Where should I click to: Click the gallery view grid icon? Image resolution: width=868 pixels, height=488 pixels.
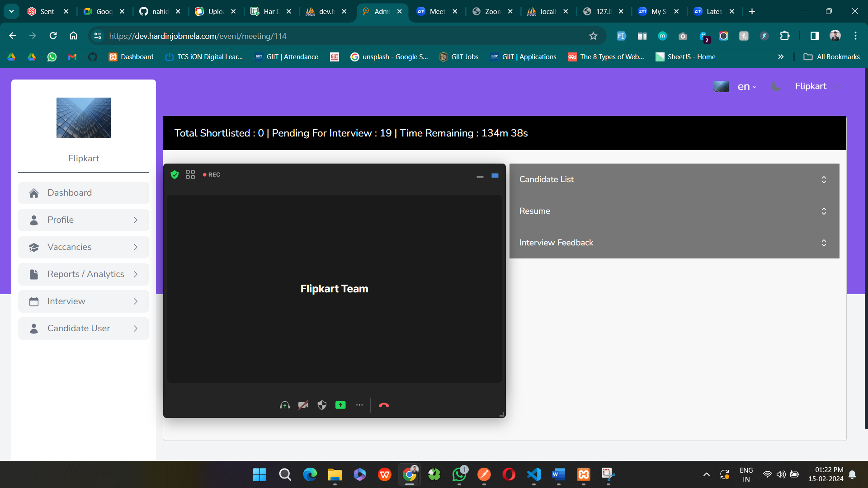pyautogui.click(x=190, y=175)
